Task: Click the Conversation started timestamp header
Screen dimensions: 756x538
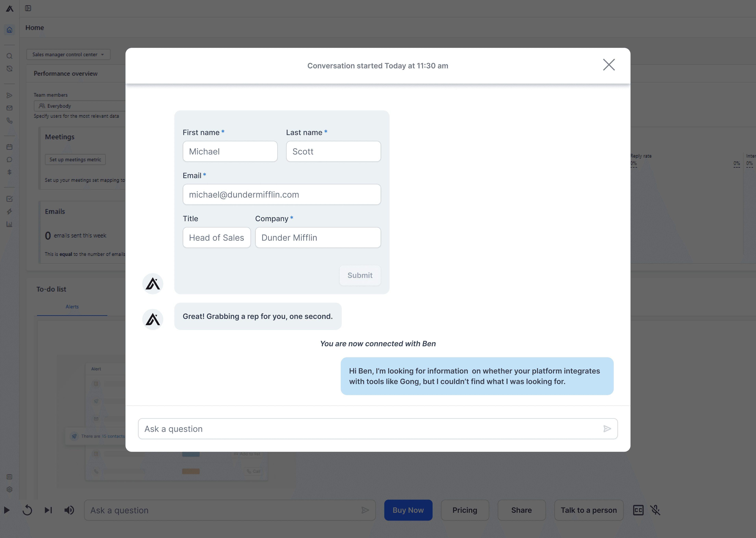Action: click(x=378, y=66)
